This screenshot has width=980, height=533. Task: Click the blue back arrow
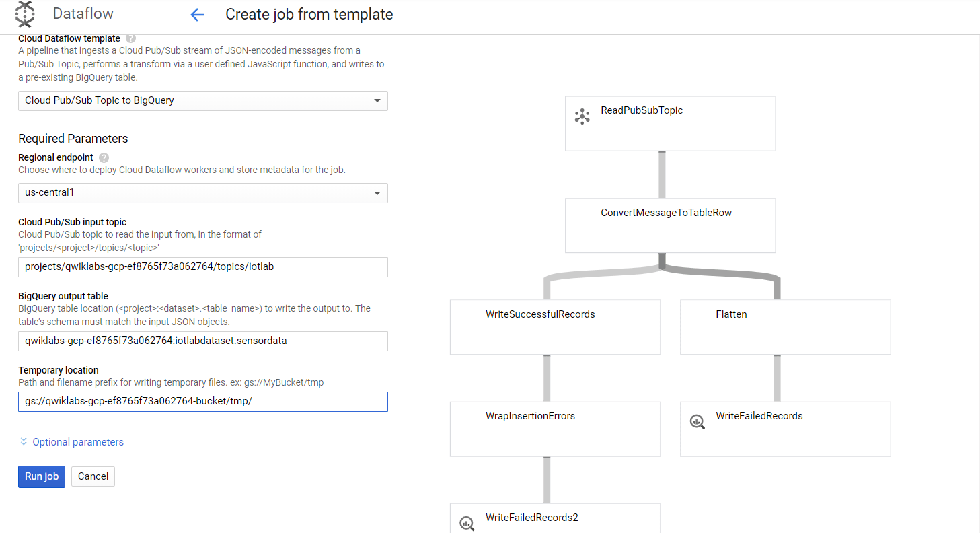(x=196, y=13)
